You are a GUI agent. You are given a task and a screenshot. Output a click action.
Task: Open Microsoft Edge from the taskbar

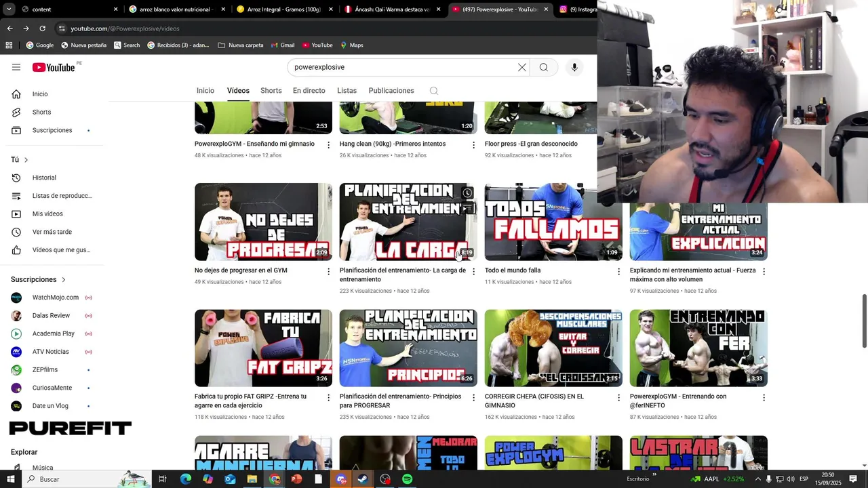(x=185, y=479)
